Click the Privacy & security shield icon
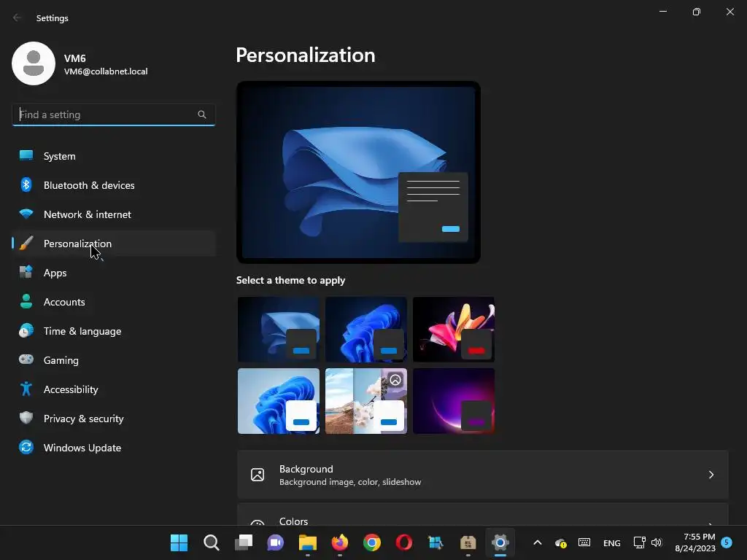Image resolution: width=747 pixels, height=560 pixels. pyautogui.click(x=26, y=418)
